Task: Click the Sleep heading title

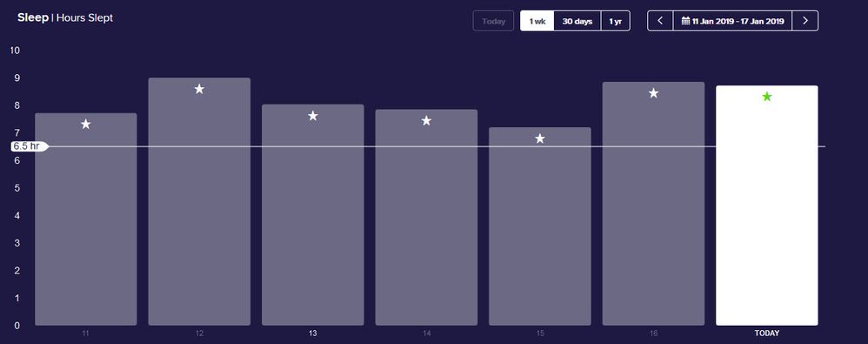Action: [33, 17]
